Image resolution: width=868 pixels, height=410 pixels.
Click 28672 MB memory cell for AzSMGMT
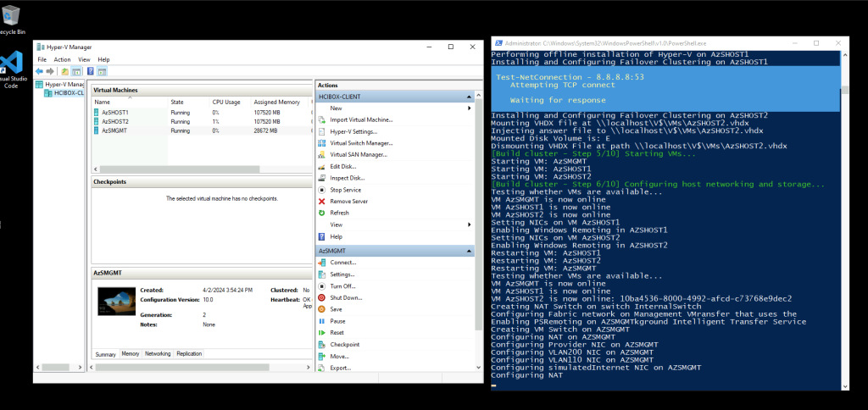[x=266, y=130]
